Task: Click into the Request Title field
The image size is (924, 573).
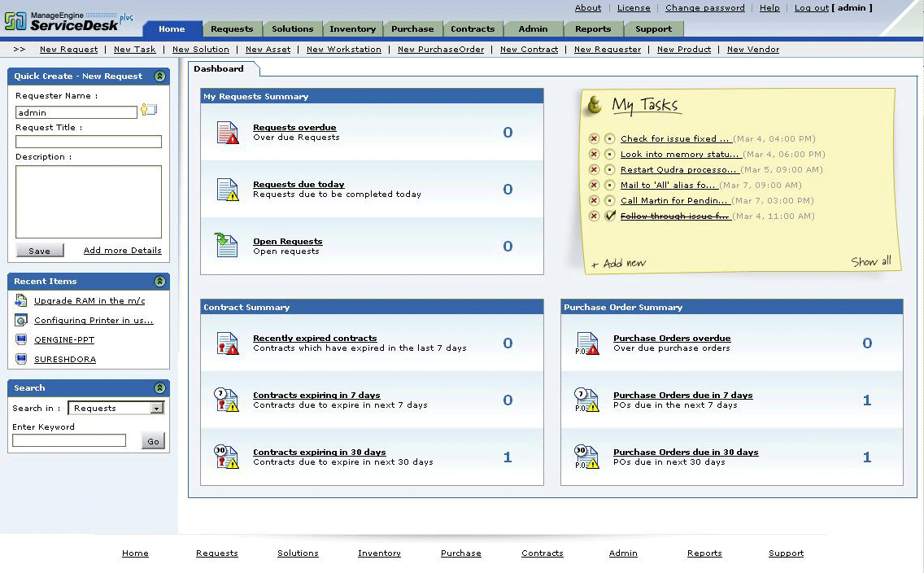Action: coord(89,142)
